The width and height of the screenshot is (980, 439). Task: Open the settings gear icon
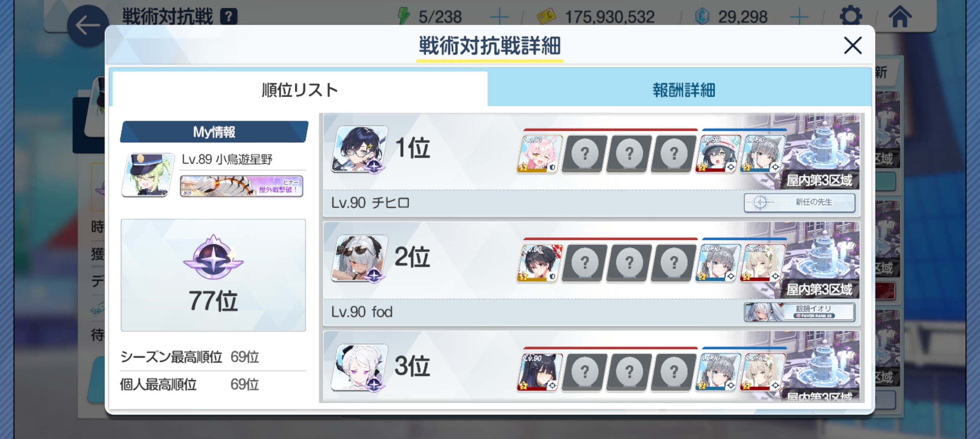851,16
